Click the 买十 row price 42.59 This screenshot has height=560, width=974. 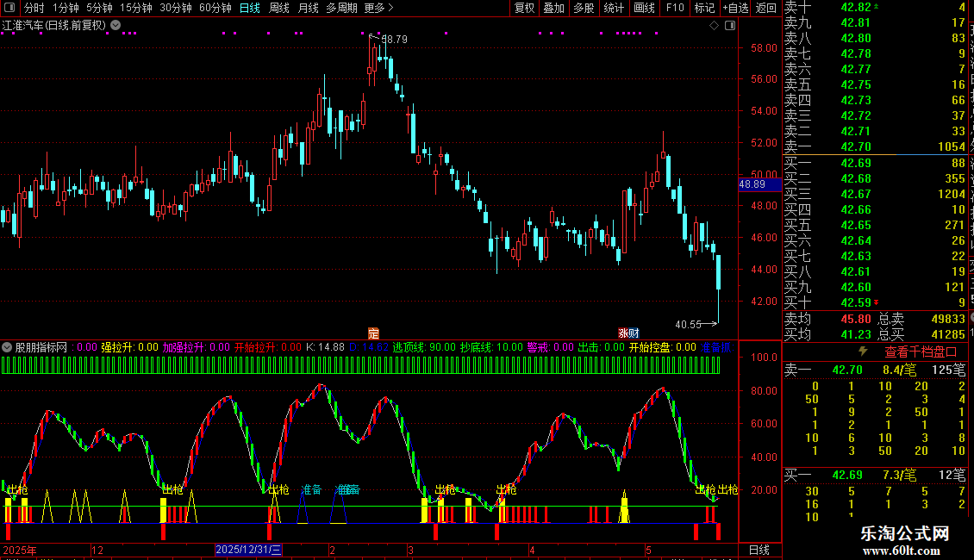(x=855, y=302)
